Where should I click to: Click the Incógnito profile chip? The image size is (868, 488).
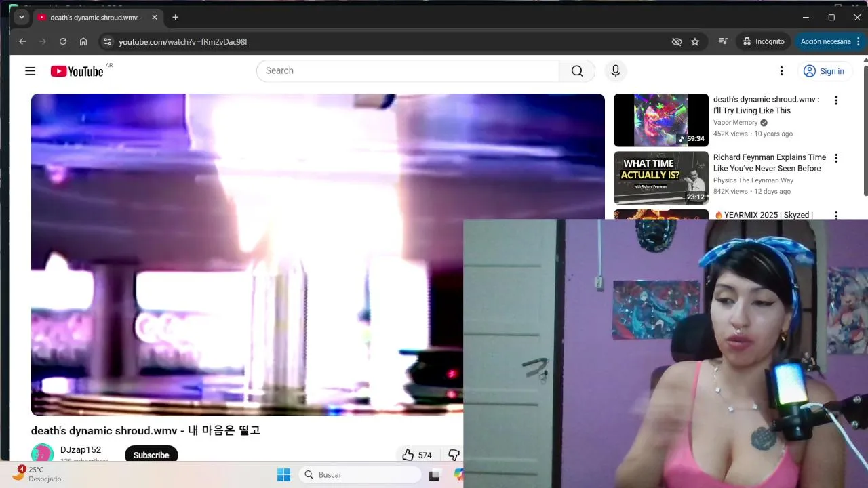pyautogui.click(x=764, y=41)
